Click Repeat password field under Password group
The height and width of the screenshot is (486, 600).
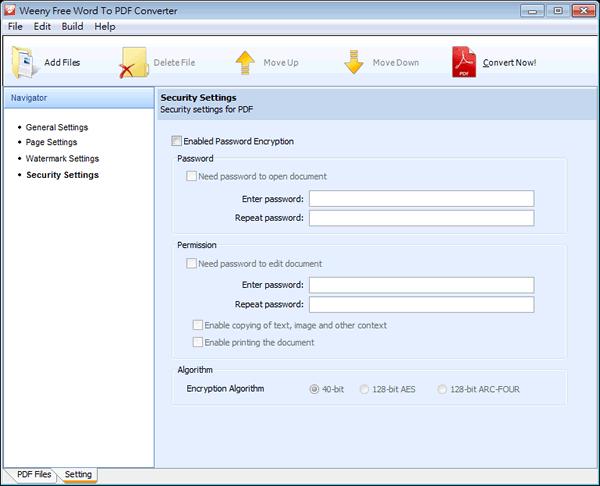click(x=421, y=218)
